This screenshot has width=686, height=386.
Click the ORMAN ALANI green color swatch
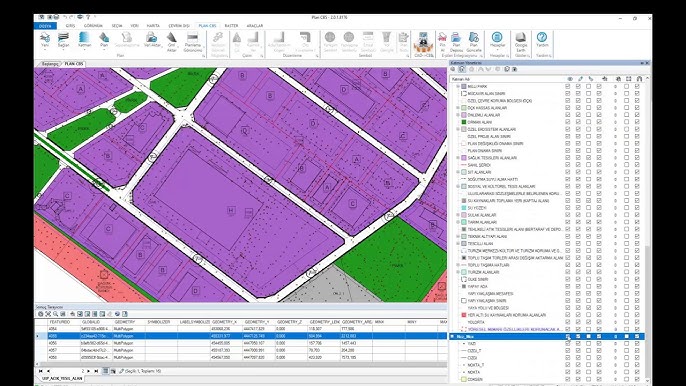[464, 122]
